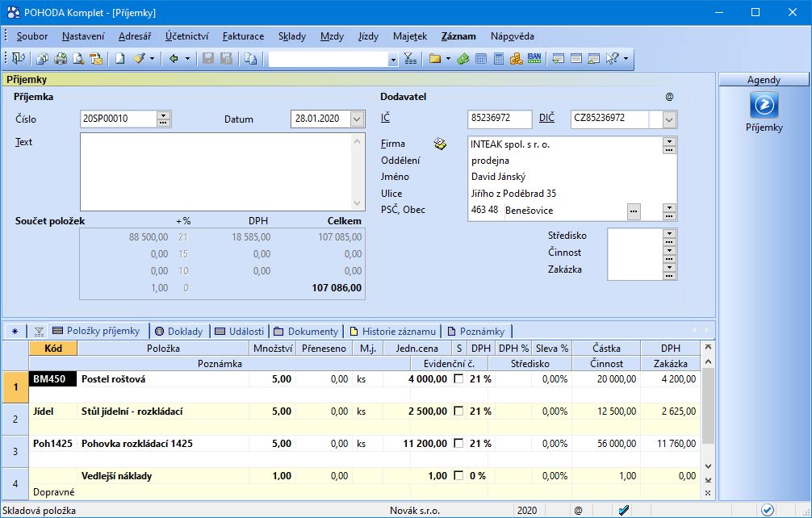Expand the Zakázka dropdown arrow
Image resolution: width=812 pixels, height=518 pixels.
click(669, 268)
